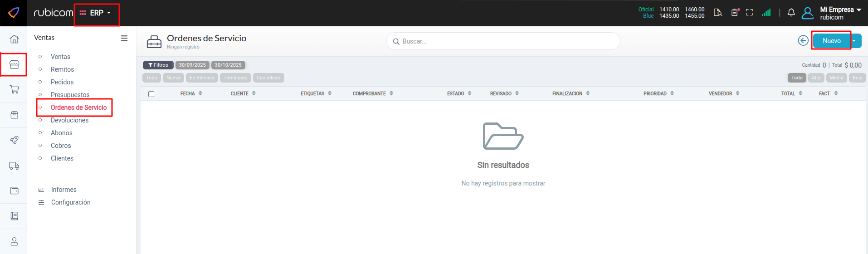Select the Alta priority filter
The image size is (868, 254).
[x=816, y=78]
